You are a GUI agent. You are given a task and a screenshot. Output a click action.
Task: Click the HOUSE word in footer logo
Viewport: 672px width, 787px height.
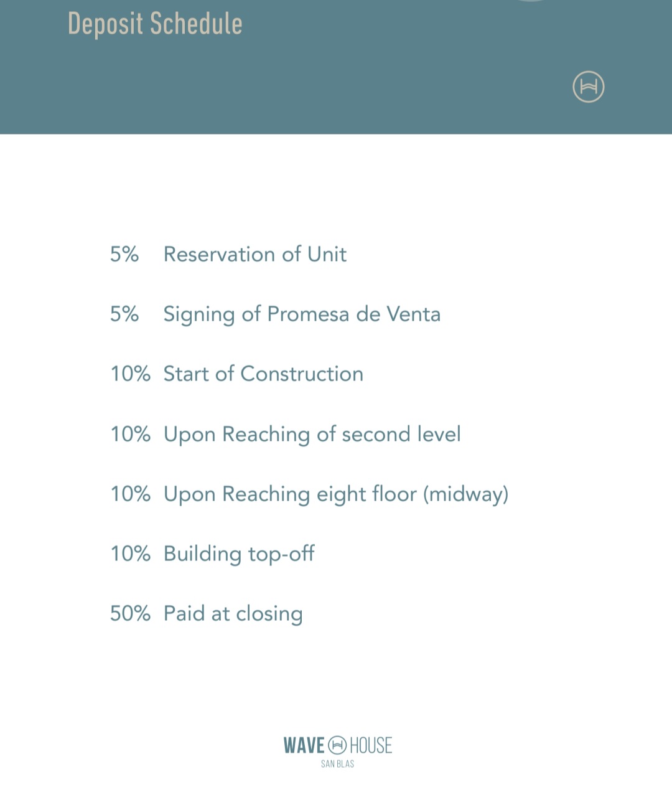[x=371, y=745]
